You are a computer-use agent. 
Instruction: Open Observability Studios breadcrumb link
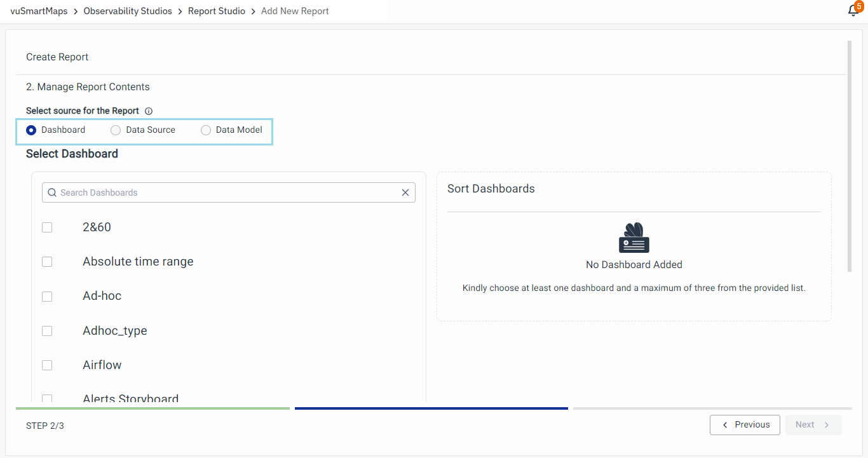point(128,11)
